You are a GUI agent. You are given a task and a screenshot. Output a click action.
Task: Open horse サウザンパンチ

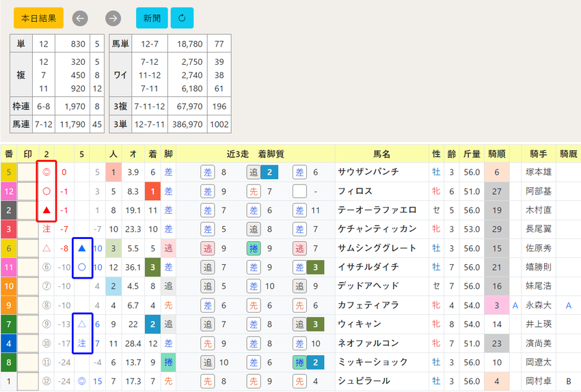(x=368, y=171)
